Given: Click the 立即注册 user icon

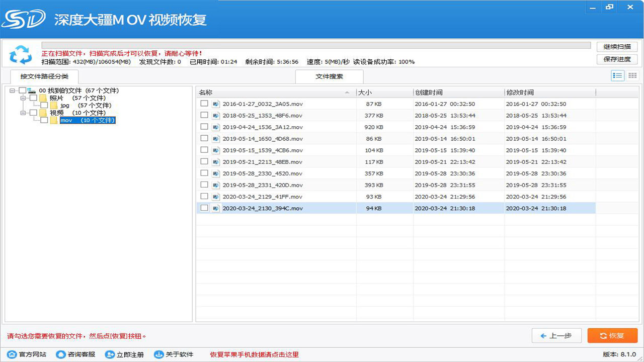Looking at the screenshot, I should 110,354.
